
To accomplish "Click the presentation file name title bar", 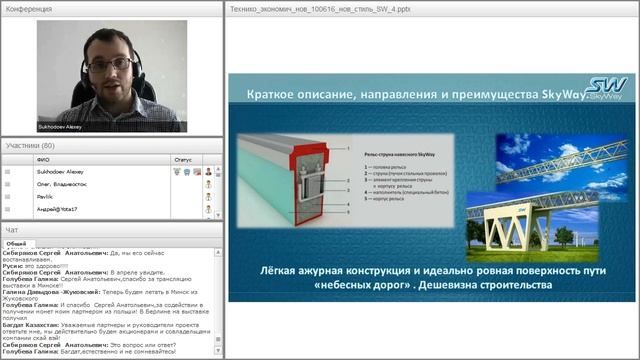I will coord(432,9).
